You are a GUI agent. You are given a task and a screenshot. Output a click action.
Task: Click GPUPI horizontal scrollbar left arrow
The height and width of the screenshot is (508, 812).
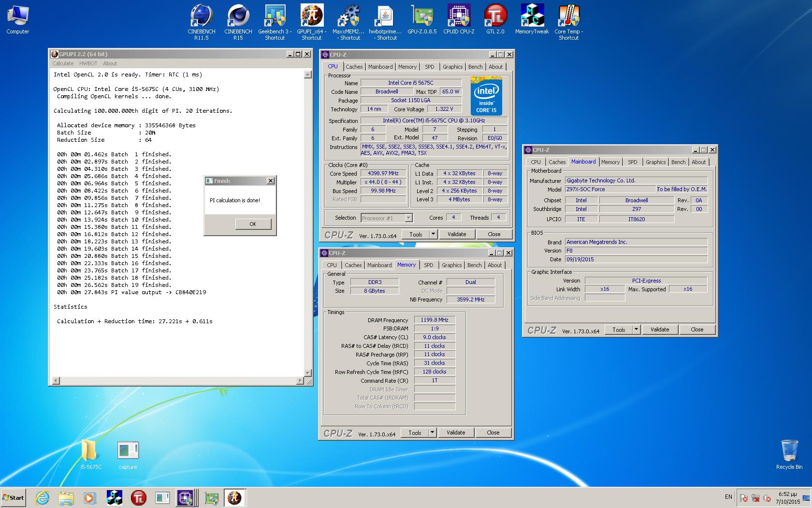[56, 381]
